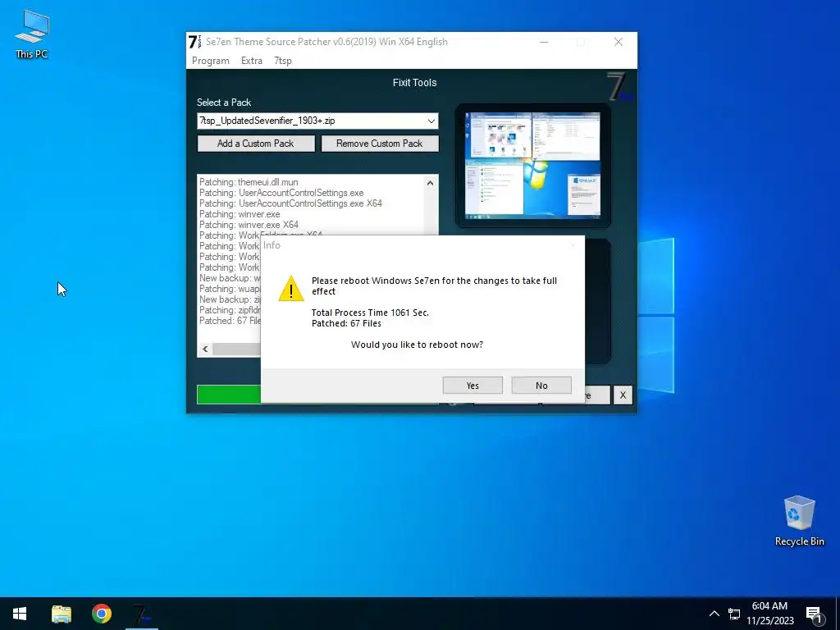Click Add a Custom Pack button
The image size is (840, 630).
pyautogui.click(x=256, y=144)
